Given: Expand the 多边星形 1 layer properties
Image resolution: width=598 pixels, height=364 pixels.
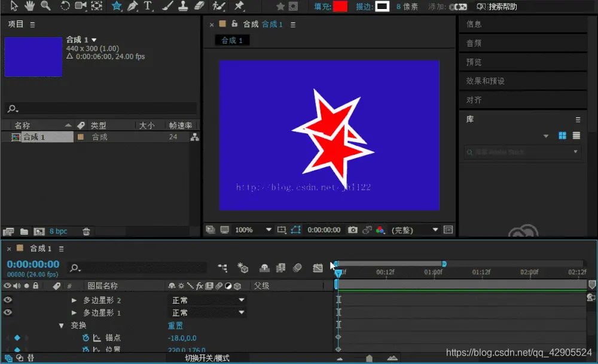Looking at the screenshot, I should (x=74, y=313).
